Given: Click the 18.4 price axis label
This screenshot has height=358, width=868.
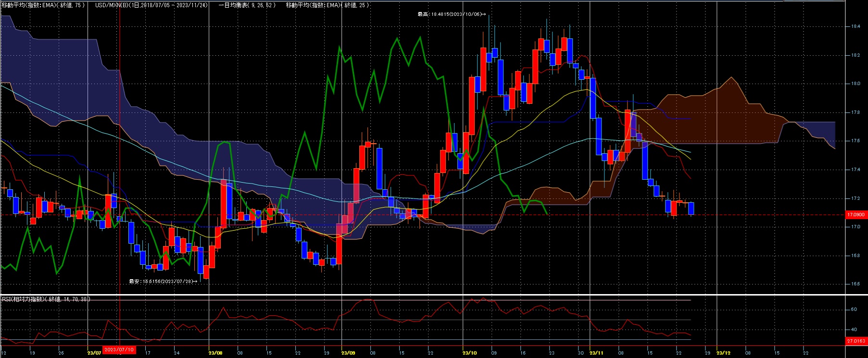Looking at the screenshot, I should point(855,26).
